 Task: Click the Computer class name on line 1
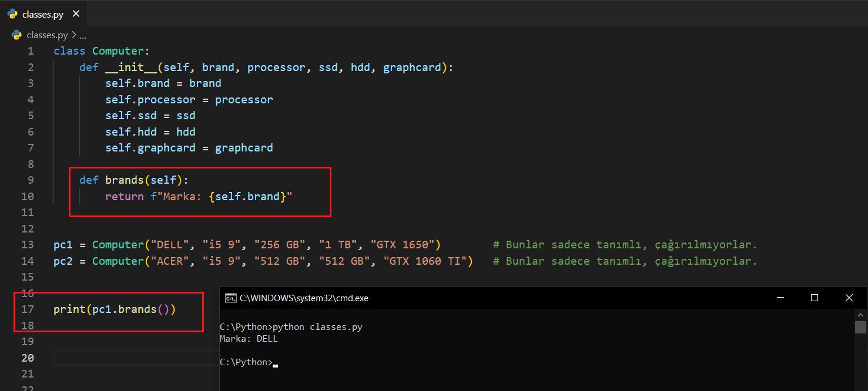point(118,51)
